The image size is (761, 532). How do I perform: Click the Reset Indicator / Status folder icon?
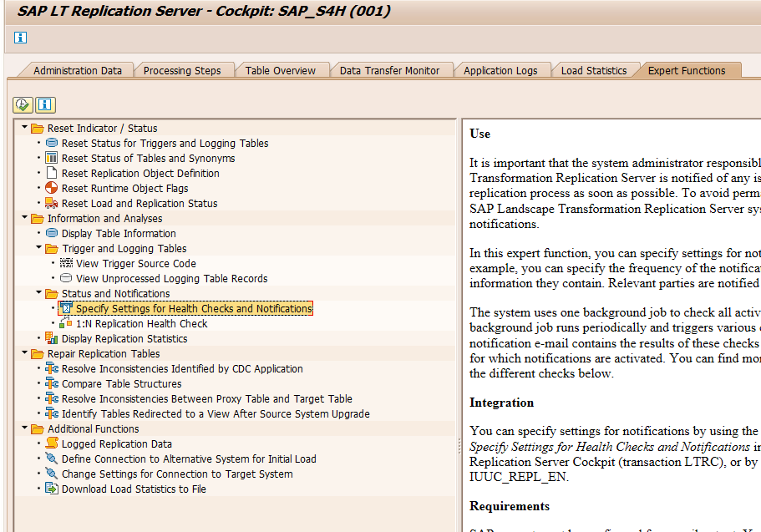tap(38, 128)
